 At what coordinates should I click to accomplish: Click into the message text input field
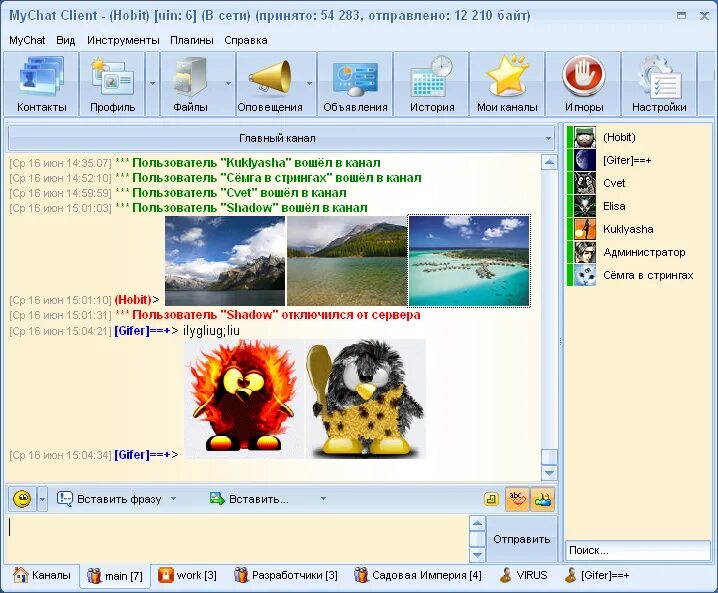(237, 539)
